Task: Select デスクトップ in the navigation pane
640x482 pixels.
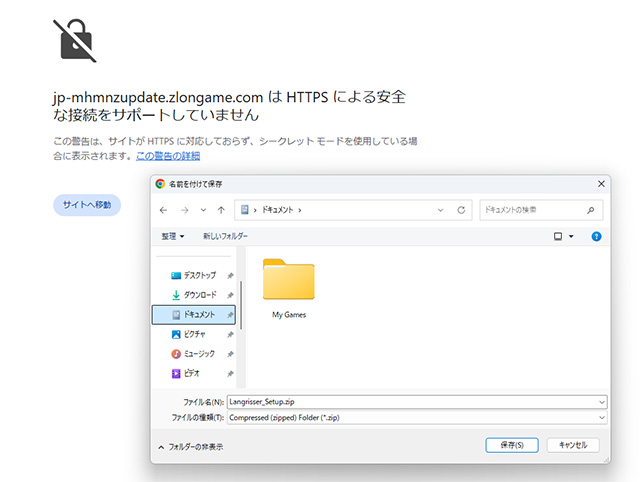Action: point(199,275)
